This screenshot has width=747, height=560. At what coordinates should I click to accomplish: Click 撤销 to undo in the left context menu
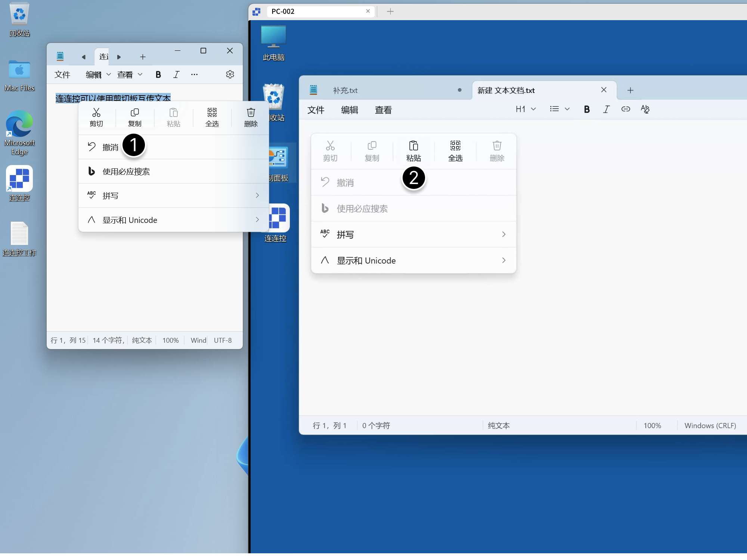coord(110,146)
